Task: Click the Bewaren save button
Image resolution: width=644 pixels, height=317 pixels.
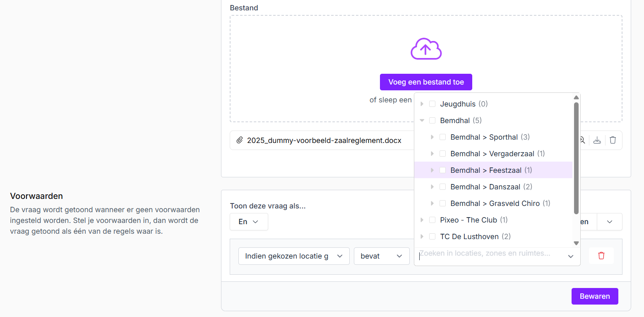Action: (594, 296)
